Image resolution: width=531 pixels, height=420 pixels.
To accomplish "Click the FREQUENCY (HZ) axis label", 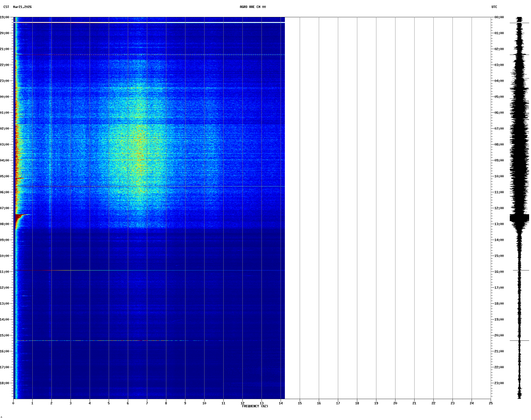I will point(255,406).
